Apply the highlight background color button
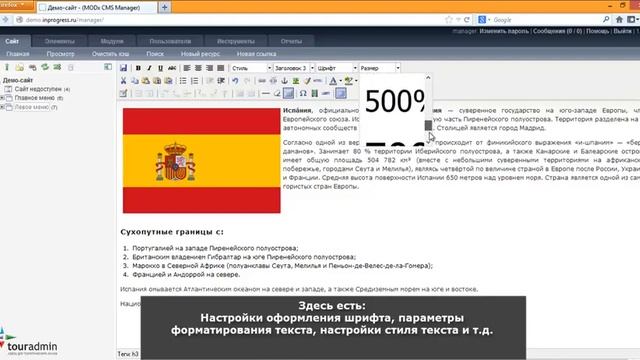The width and height of the screenshot is (640, 360). 349,81
